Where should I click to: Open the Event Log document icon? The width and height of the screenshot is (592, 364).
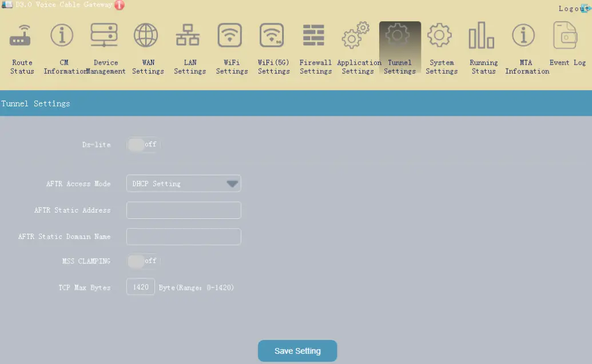565,35
